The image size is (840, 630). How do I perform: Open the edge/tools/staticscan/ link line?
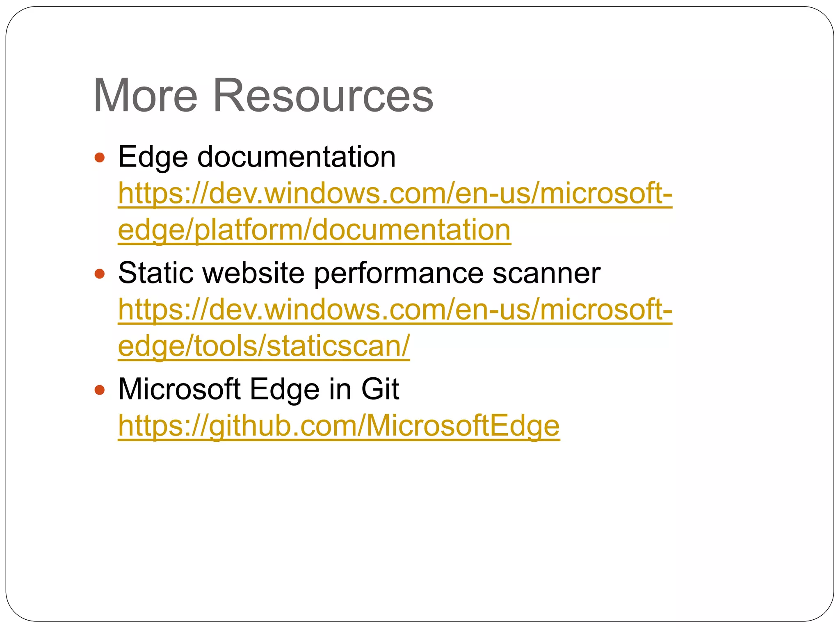click(264, 346)
